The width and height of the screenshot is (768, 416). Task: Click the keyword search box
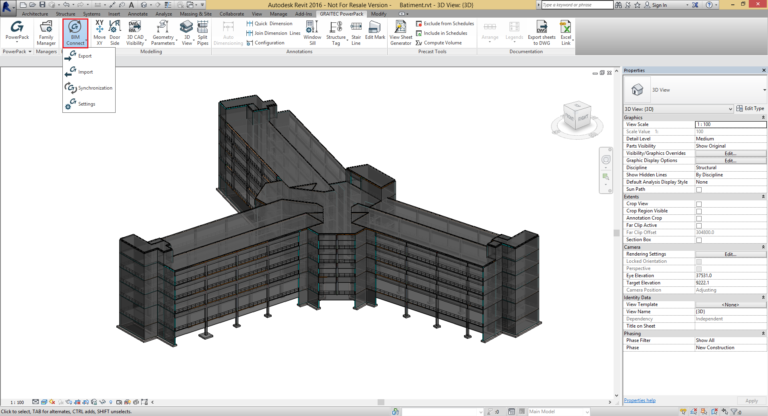pyautogui.click(x=577, y=4)
